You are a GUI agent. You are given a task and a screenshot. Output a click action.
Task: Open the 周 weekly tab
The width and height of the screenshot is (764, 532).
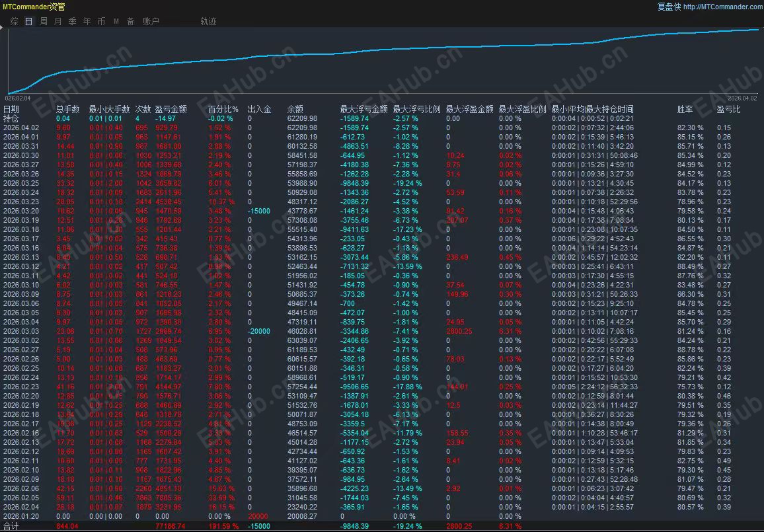(x=44, y=21)
